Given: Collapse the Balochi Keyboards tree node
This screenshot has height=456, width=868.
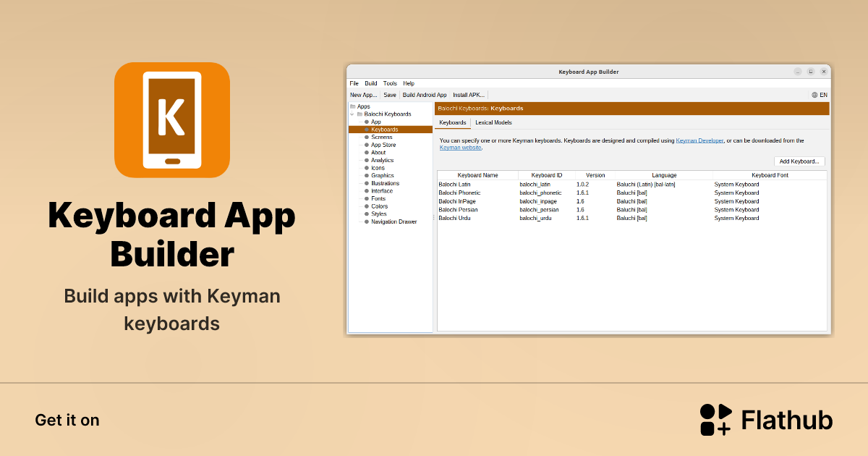Looking at the screenshot, I should point(352,114).
